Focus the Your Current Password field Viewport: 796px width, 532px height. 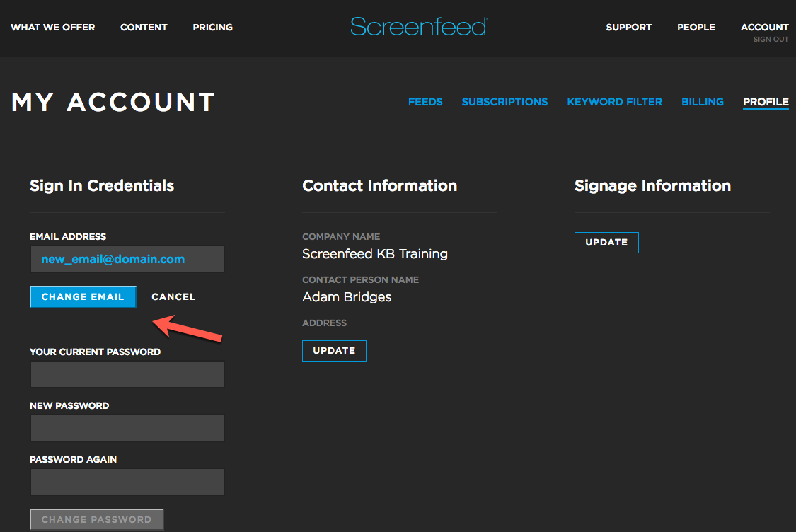pos(127,374)
